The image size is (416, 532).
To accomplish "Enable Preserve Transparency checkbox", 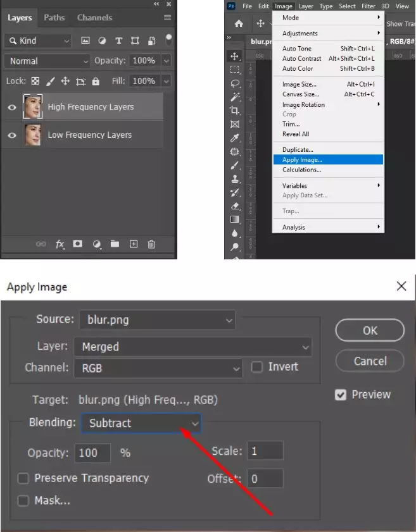I will [23, 478].
